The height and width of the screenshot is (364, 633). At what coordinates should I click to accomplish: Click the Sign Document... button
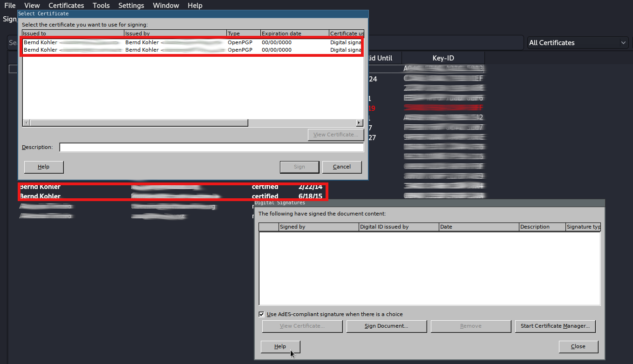(386, 326)
